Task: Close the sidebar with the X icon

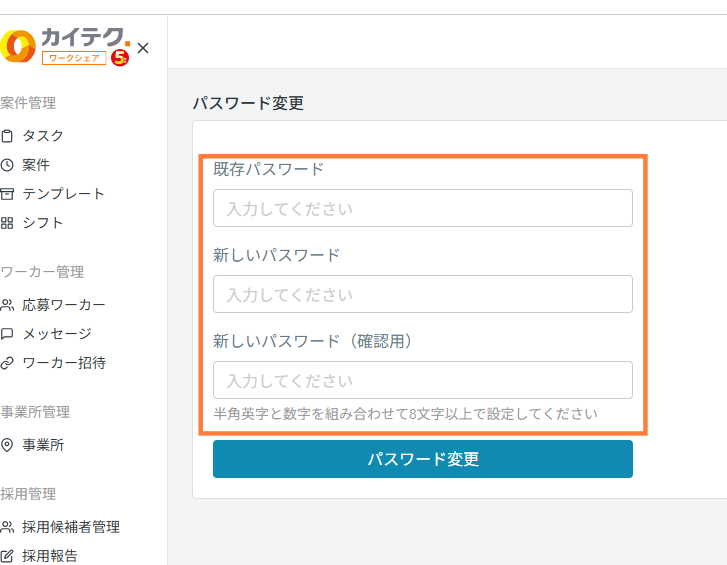Action: tap(143, 48)
